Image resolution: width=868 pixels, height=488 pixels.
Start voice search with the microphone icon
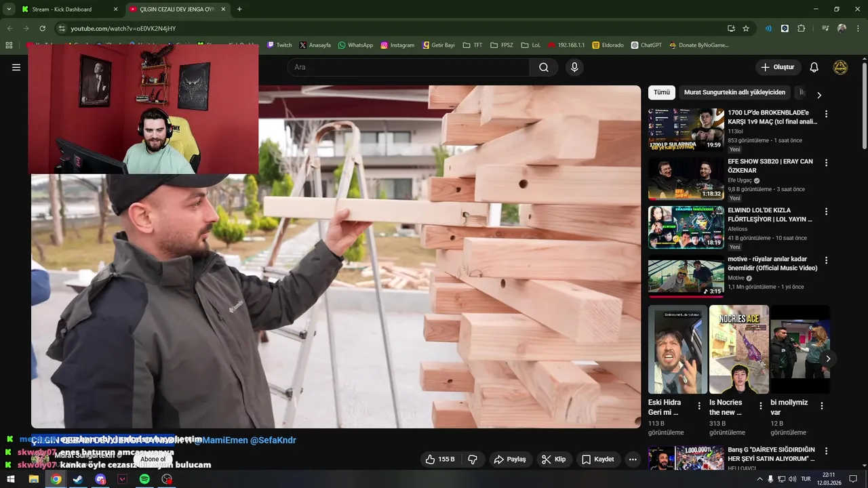click(x=574, y=67)
